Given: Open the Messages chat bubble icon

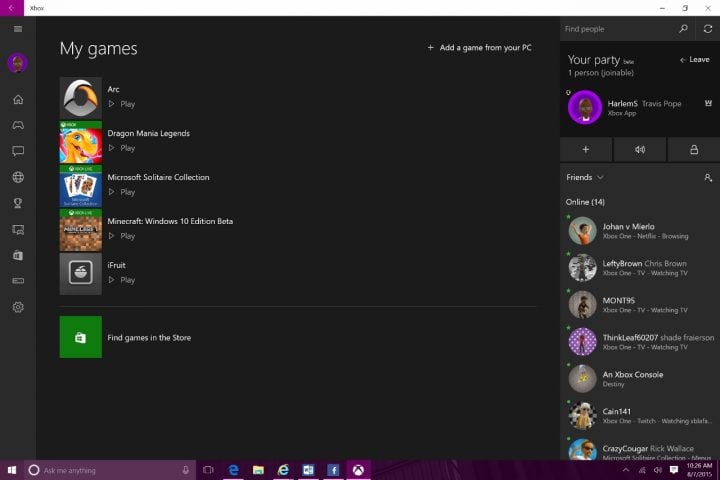Looking at the screenshot, I should [x=18, y=151].
